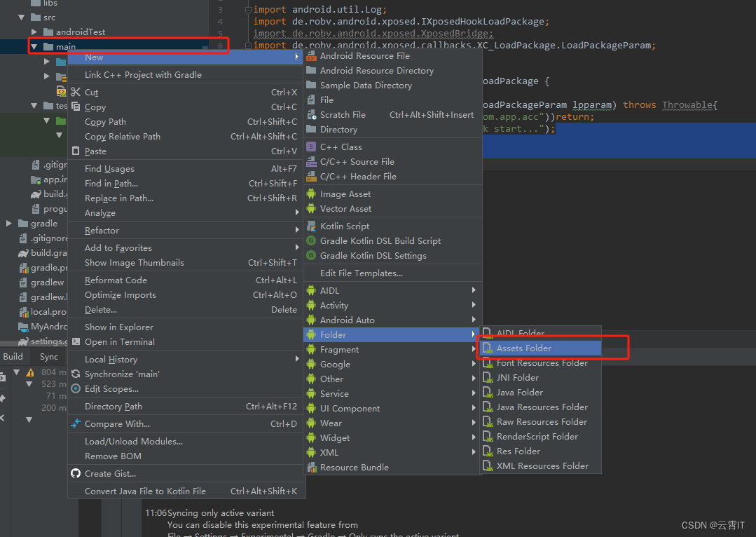Screen dimensions: 756x537
Task: Open the Image Asset wizard
Action: [345, 193]
